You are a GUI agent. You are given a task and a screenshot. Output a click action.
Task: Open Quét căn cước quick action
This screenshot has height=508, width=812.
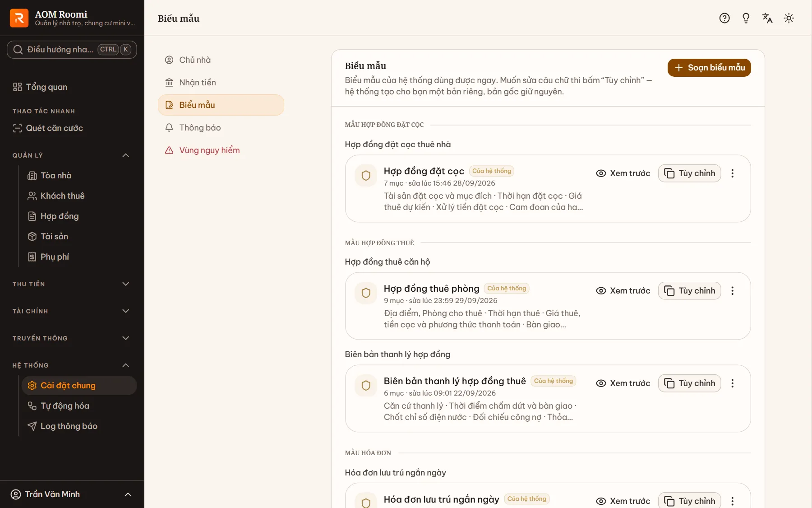tap(72, 128)
